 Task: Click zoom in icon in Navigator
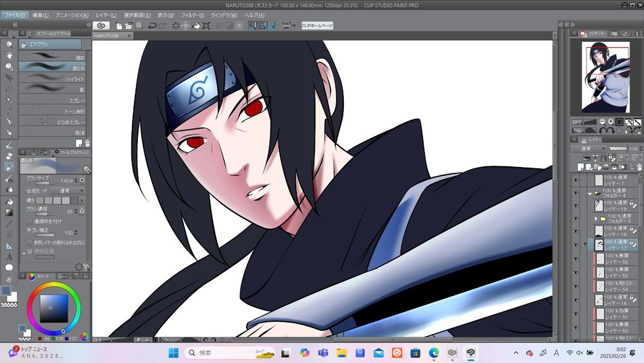(611, 122)
